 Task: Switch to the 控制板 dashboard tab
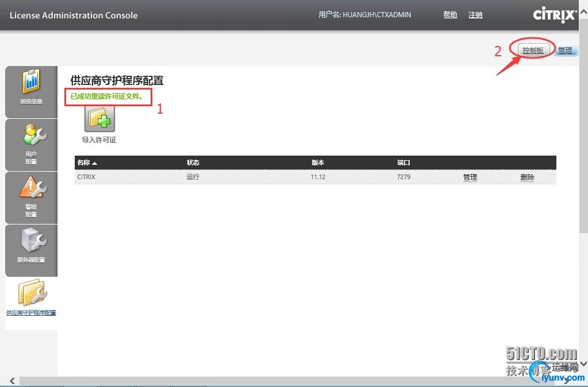[x=533, y=50]
